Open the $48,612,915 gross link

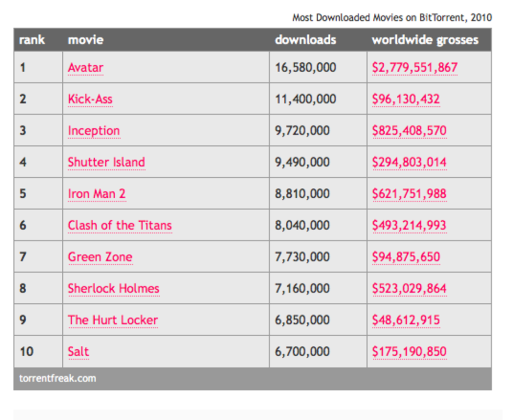[406, 320]
